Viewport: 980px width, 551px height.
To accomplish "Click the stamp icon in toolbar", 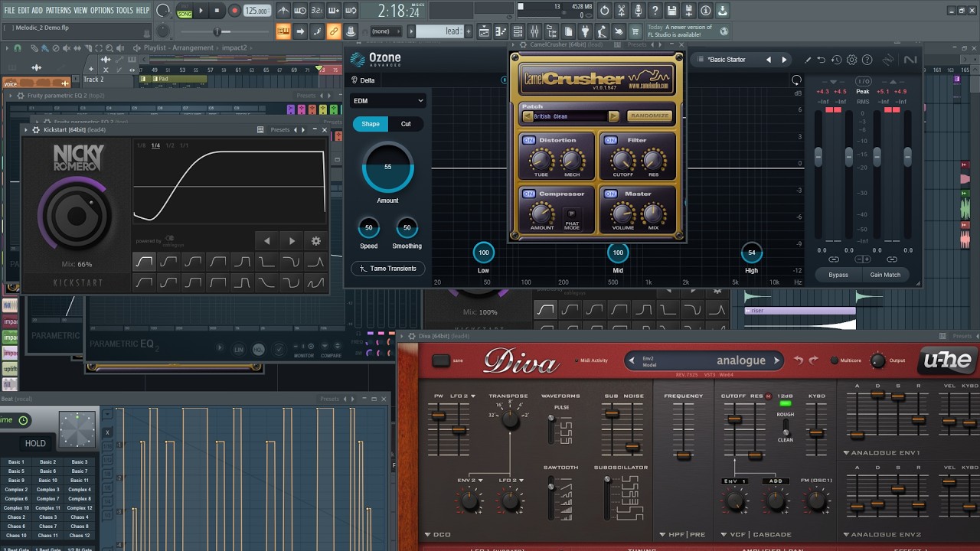I will point(351,31).
